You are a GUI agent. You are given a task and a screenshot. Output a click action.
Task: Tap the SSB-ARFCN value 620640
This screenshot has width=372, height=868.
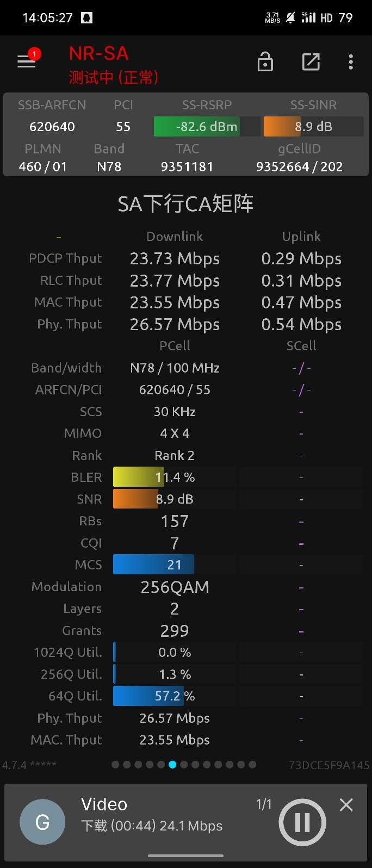pos(52,127)
